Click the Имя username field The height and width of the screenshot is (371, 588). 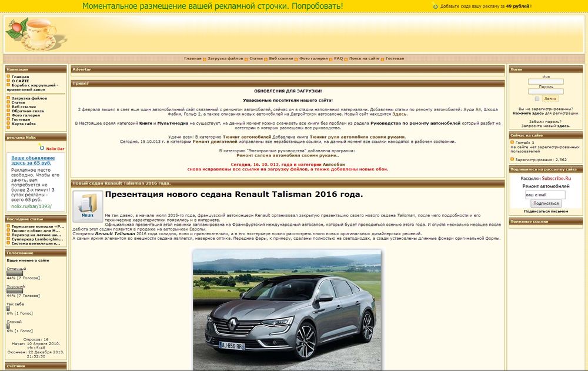[546, 82]
